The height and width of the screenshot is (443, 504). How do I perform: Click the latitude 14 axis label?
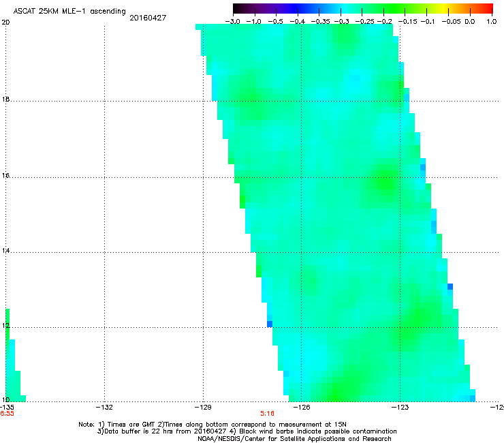[5, 251]
